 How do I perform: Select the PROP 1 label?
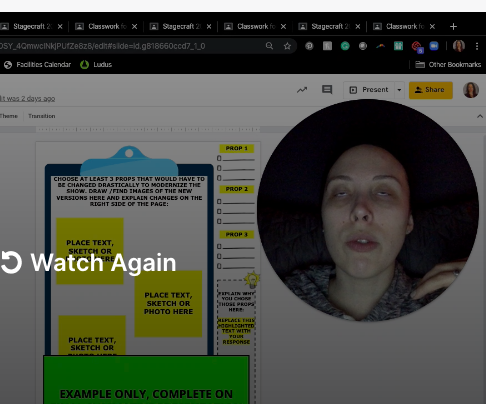(x=237, y=148)
